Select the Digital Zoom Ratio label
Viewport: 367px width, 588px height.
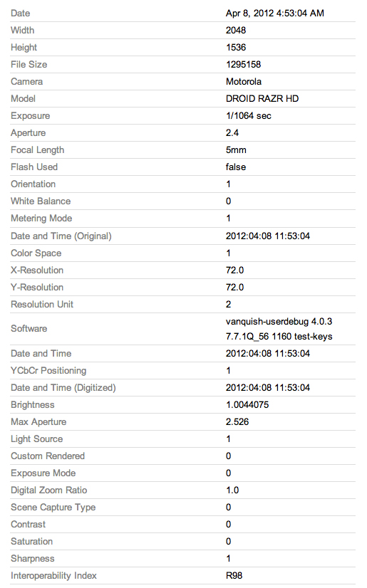48,490
